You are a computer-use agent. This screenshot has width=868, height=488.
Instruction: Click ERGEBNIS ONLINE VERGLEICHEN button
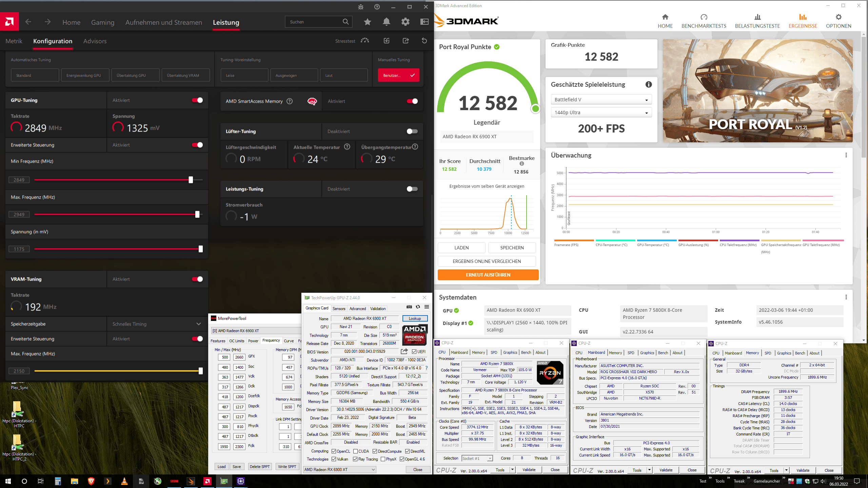tap(487, 261)
